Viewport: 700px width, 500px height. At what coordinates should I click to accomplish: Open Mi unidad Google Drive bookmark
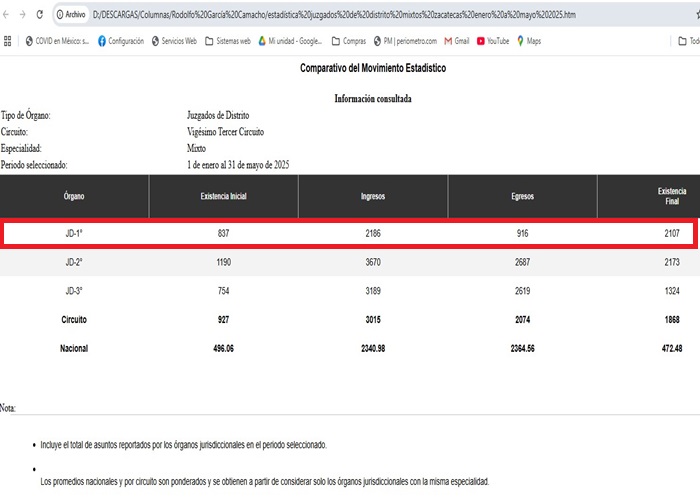[293, 41]
